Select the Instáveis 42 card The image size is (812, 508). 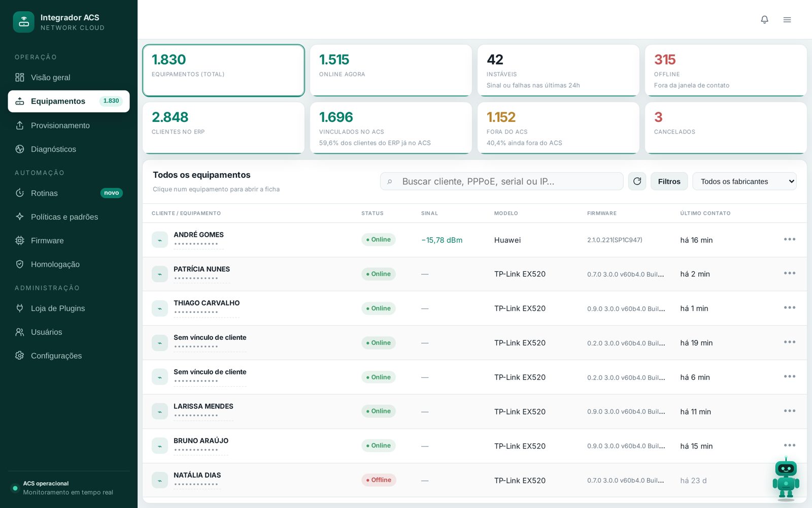(558, 70)
